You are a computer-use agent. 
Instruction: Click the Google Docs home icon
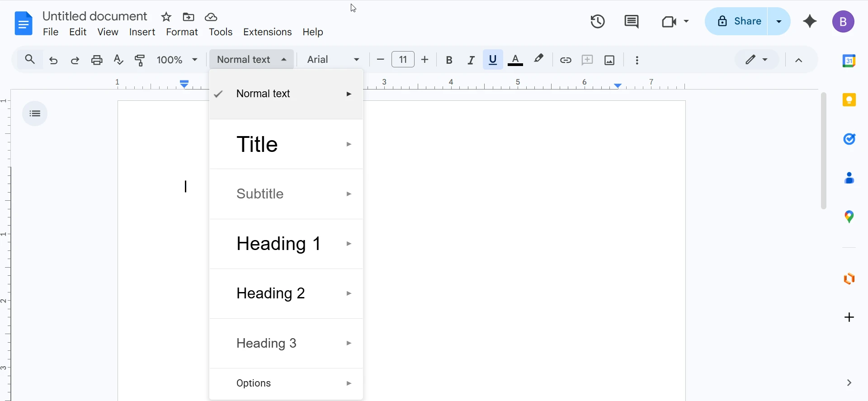pos(24,23)
